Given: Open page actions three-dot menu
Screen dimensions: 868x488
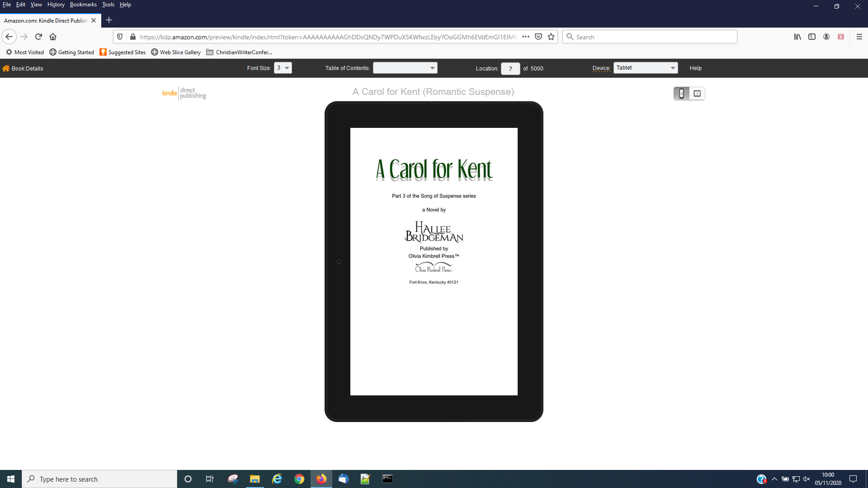Looking at the screenshot, I should tap(525, 37).
